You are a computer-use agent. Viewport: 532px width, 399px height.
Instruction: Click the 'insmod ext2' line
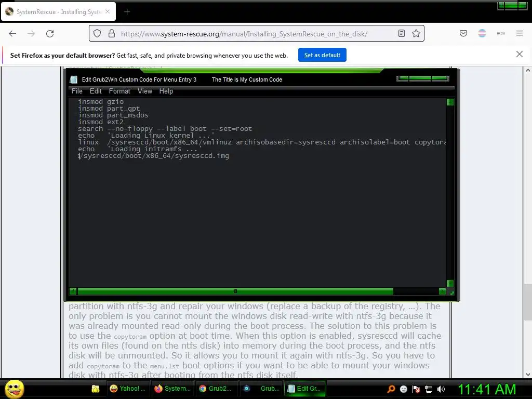100,122
